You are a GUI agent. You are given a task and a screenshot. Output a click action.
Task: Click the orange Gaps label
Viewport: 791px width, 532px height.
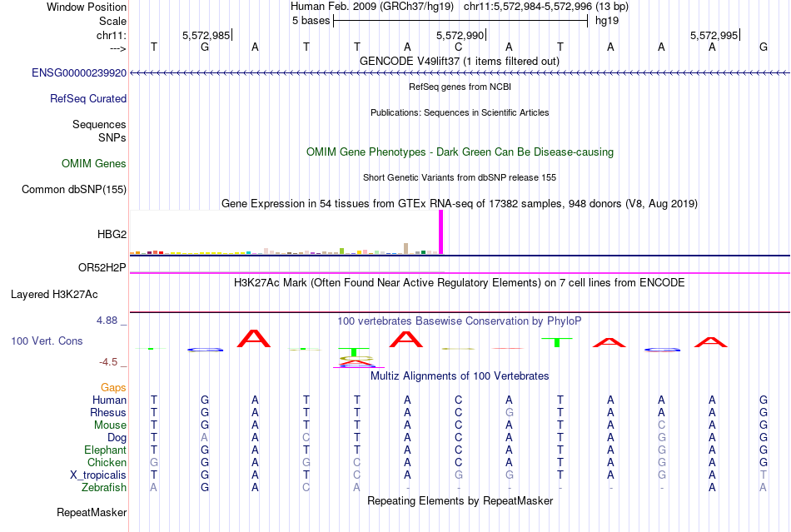pos(113,388)
